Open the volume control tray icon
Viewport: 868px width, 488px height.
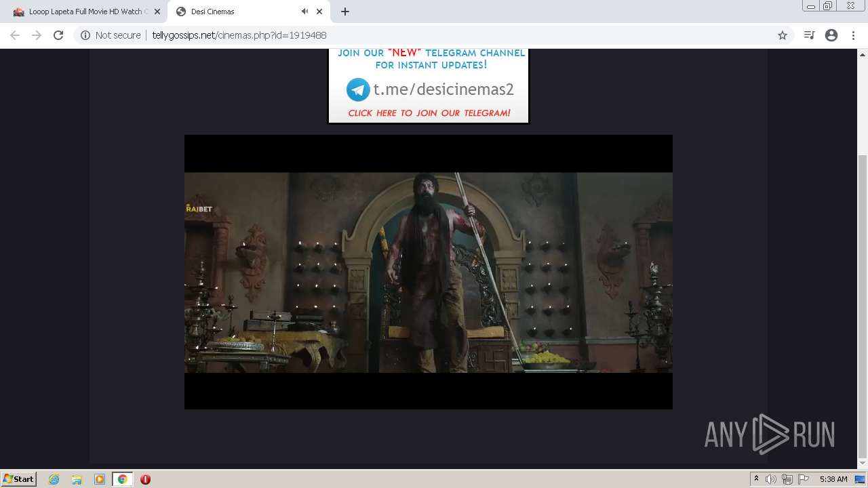click(x=771, y=479)
